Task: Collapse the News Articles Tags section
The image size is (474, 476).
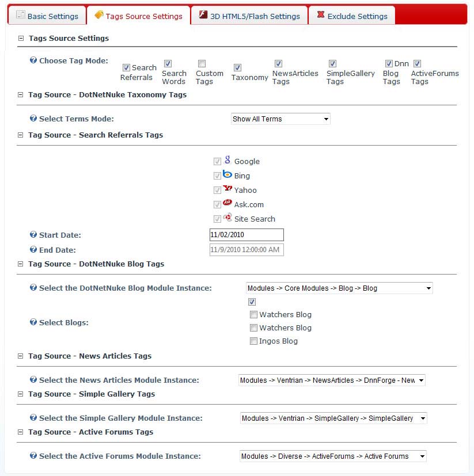Action: pos(20,356)
